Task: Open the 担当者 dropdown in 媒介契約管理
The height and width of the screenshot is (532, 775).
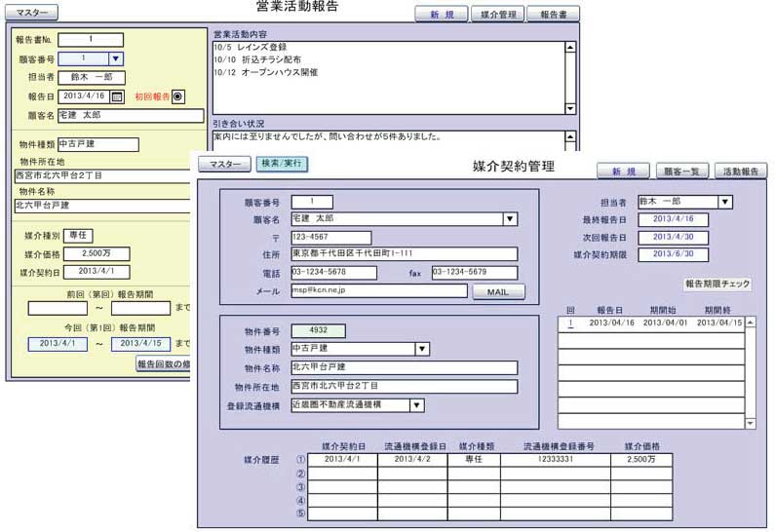Action: coord(725,202)
